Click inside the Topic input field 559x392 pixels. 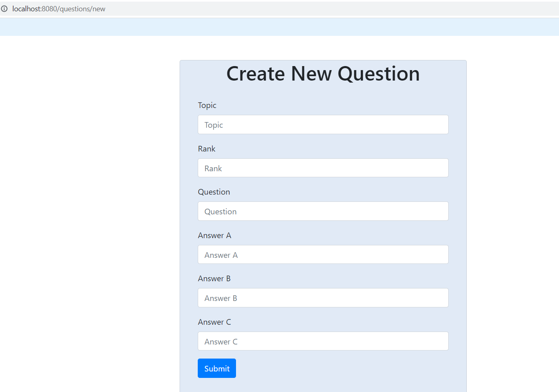click(x=322, y=124)
